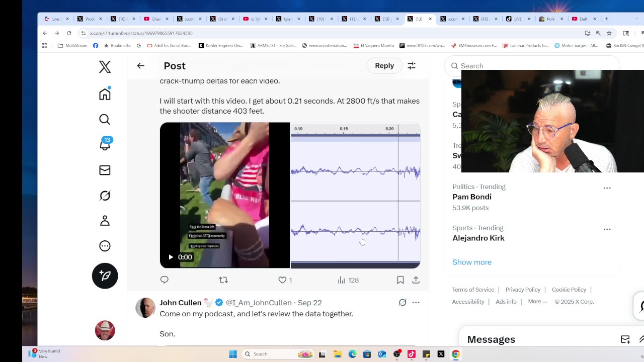Open Ads info footer link

506,302
